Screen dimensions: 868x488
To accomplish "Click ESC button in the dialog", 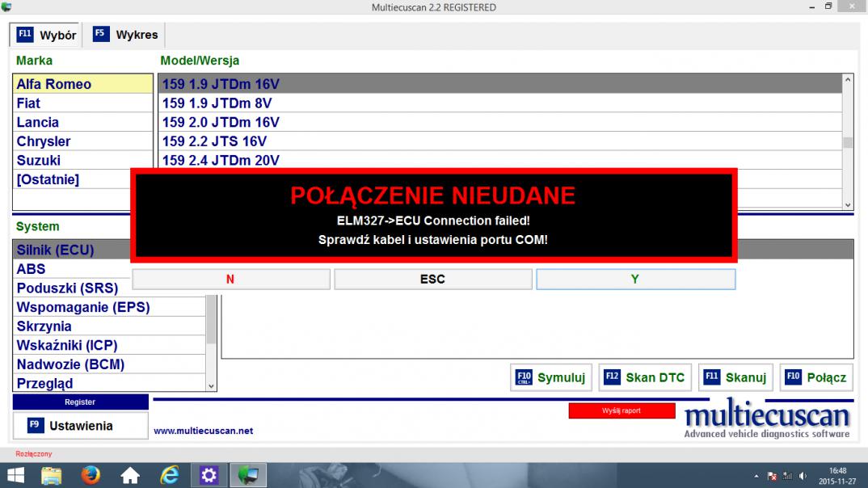I will [433, 280].
